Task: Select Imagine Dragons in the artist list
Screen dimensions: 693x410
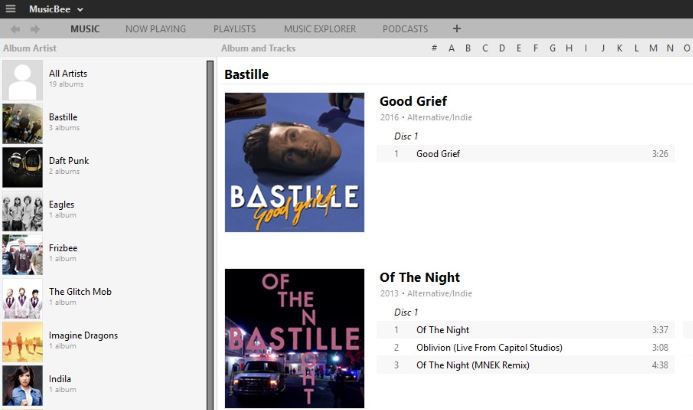Action: click(x=103, y=342)
